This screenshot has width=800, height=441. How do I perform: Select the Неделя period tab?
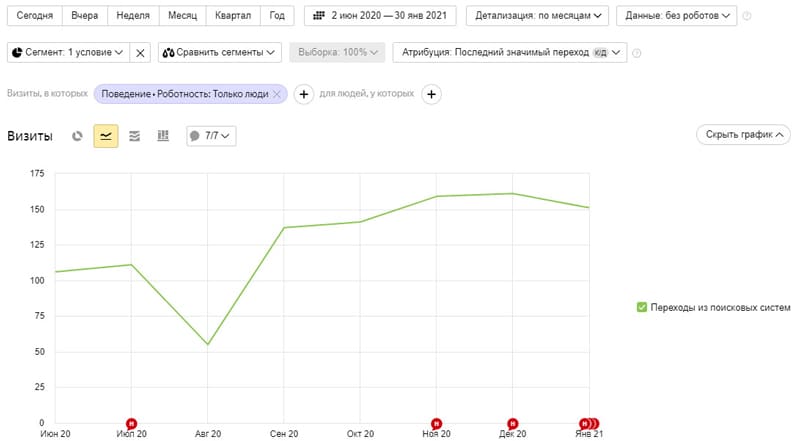click(x=133, y=16)
